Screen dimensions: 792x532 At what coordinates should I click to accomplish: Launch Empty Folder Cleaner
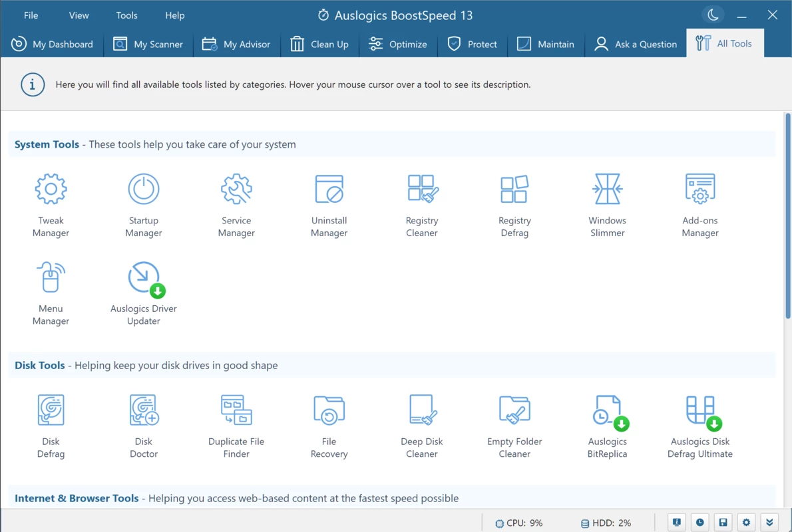(x=514, y=426)
